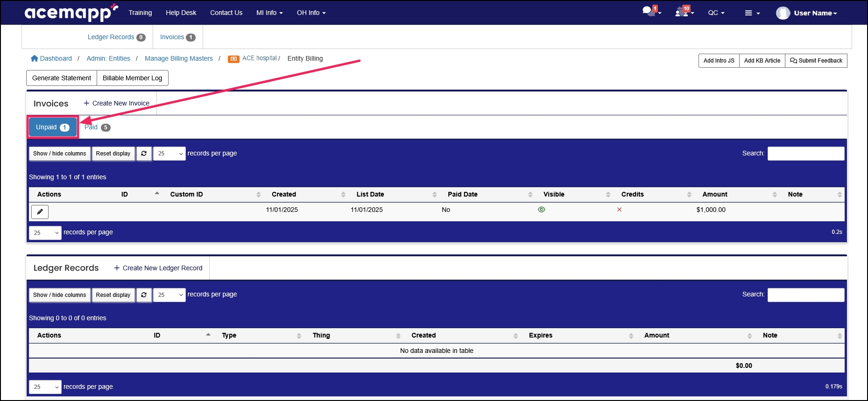Image resolution: width=868 pixels, height=401 pixels.
Task: Open the ACE hospital breadcrumb link
Action: pyautogui.click(x=260, y=58)
